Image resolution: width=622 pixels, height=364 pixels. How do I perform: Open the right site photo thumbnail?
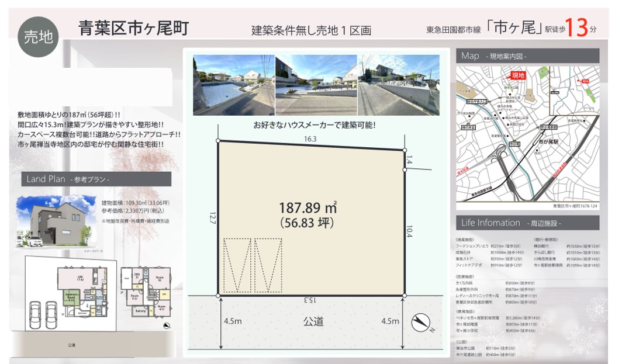pyautogui.click(x=398, y=85)
